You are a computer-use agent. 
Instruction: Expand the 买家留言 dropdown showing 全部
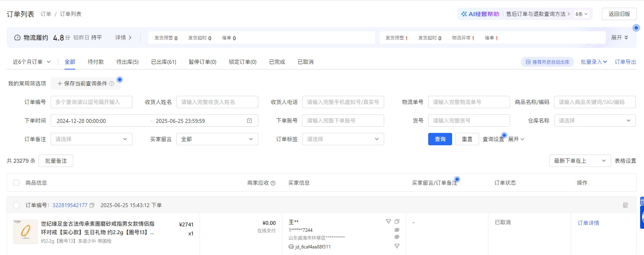click(217, 139)
